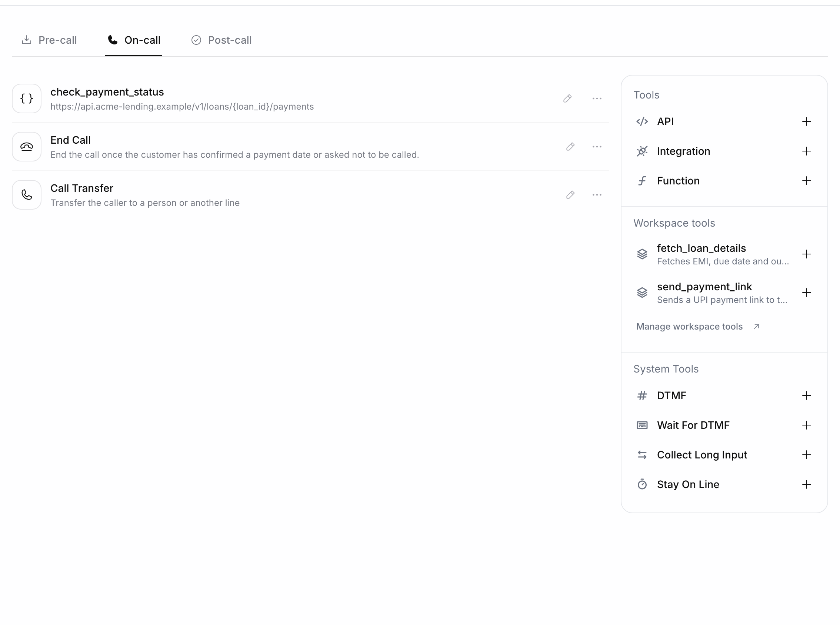Open the Call Transfer ellipsis menu
The width and height of the screenshot is (840, 631).
point(597,195)
